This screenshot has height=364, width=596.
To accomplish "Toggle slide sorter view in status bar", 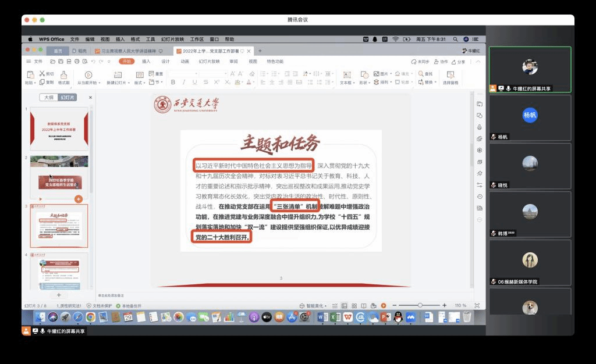I will coord(353,305).
